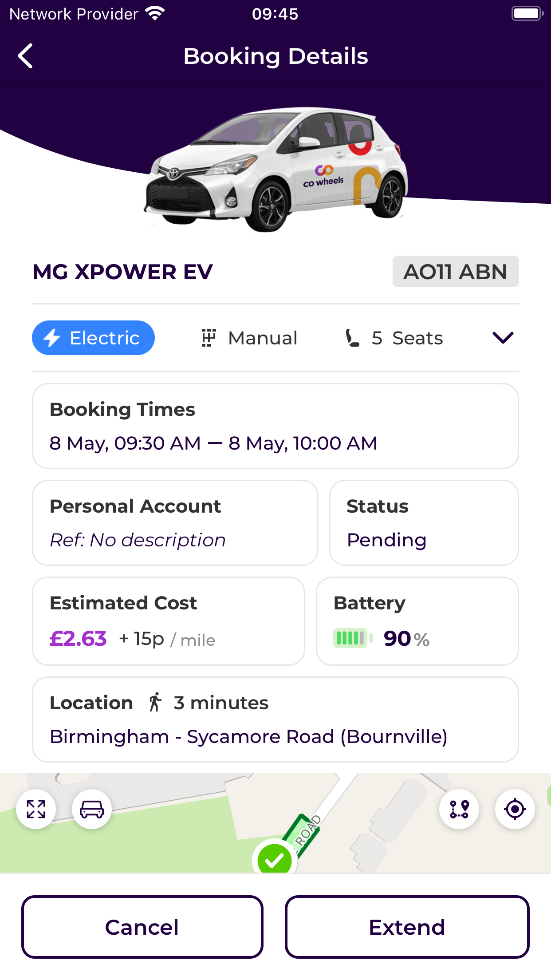Select the blue Electric tag
The width and height of the screenshot is (551, 980).
click(93, 338)
